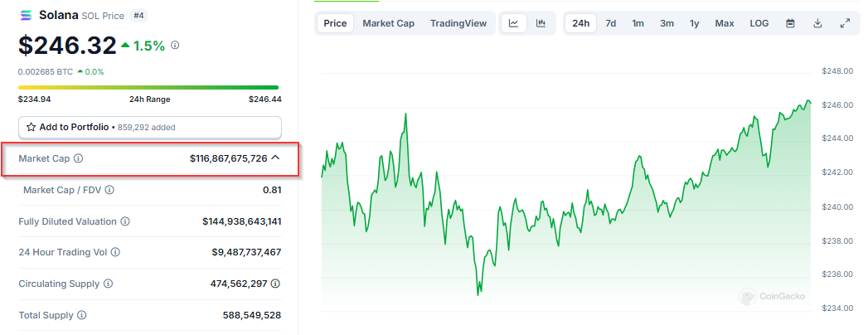This screenshot has height=335, width=868.
Task: Open info icon next to 1.5% change
Action: pyautogui.click(x=175, y=46)
